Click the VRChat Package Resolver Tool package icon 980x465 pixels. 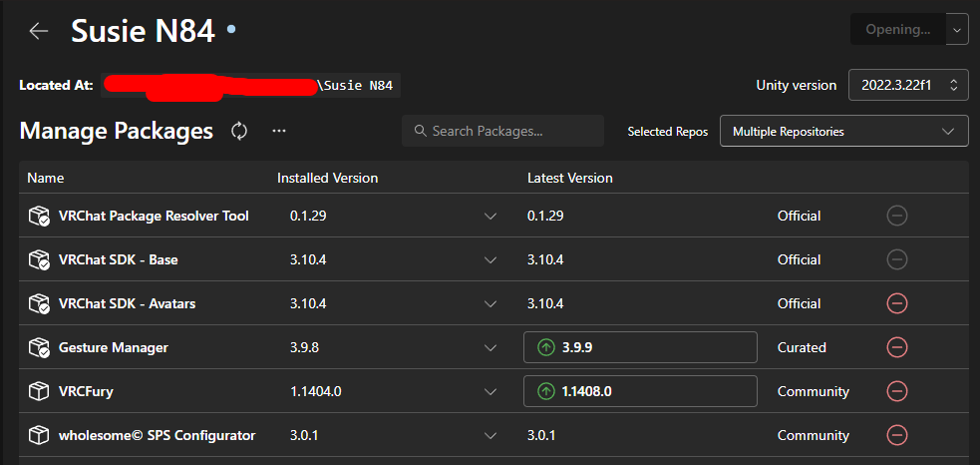pyautogui.click(x=39, y=216)
